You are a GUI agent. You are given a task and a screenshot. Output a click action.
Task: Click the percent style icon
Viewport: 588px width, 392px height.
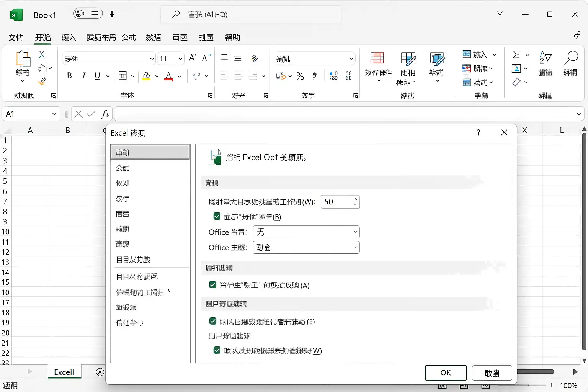tap(300, 76)
